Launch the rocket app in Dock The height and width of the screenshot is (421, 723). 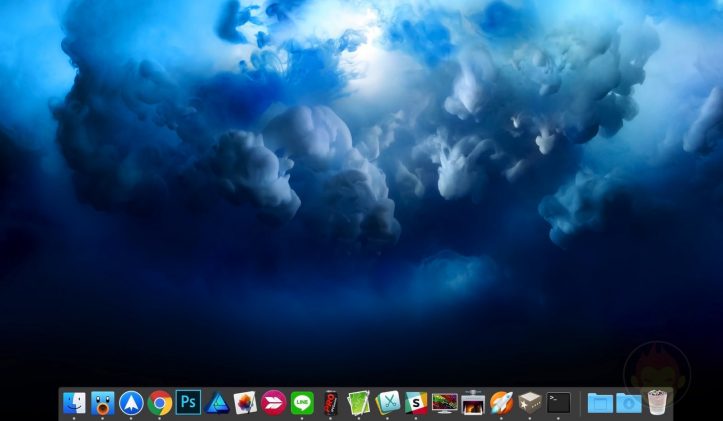pyautogui.click(x=501, y=403)
